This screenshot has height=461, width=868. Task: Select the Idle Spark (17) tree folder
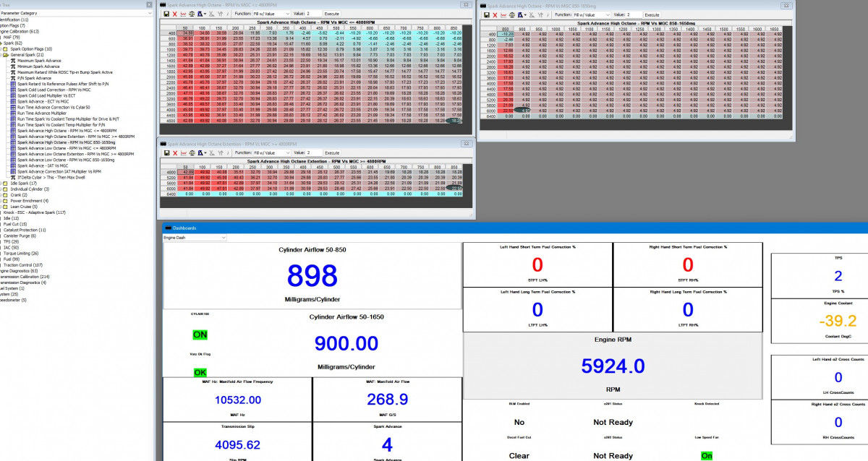point(23,183)
